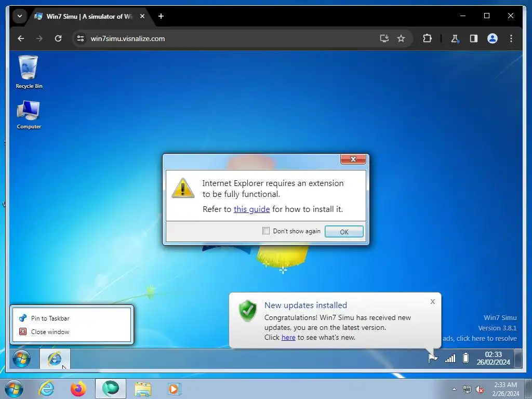Install app icon in address bar
The height and width of the screenshot is (399, 532).
(384, 38)
